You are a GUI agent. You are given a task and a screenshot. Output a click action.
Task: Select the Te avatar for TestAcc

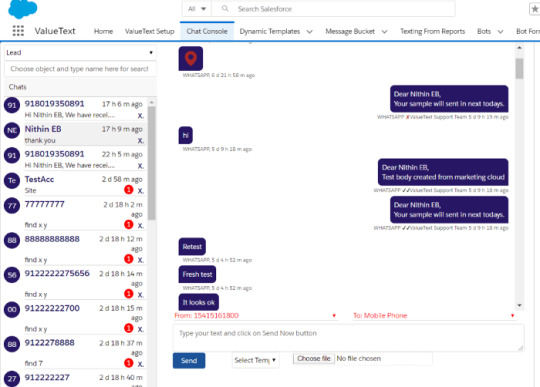[12, 181]
